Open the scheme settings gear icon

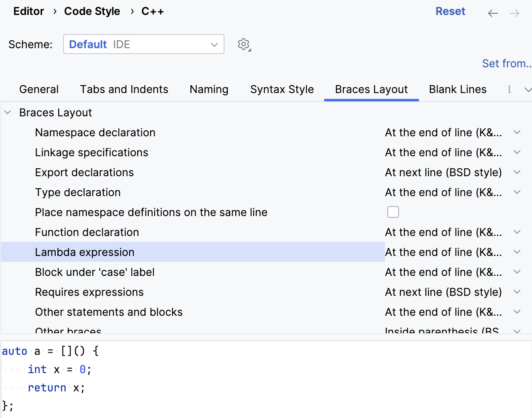pyautogui.click(x=244, y=44)
